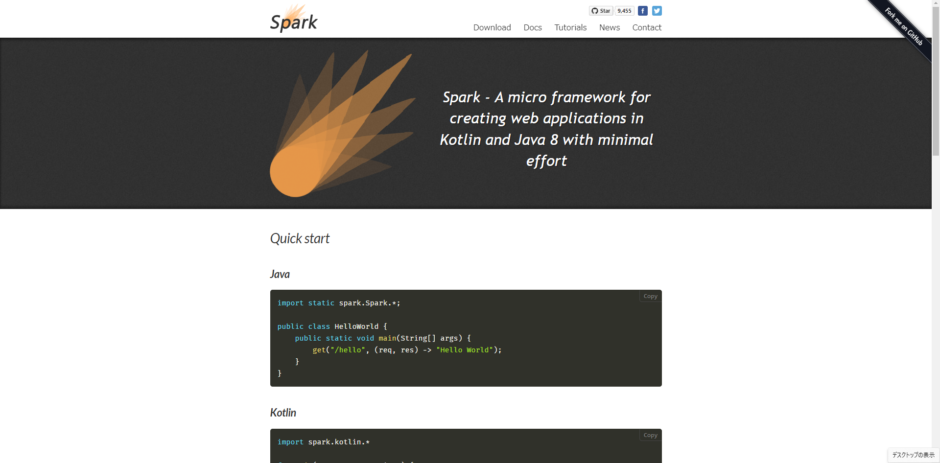The height and width of the screenshot is (463, 940).
Task: Open the Twitter share icon
Action: [657, 11]
